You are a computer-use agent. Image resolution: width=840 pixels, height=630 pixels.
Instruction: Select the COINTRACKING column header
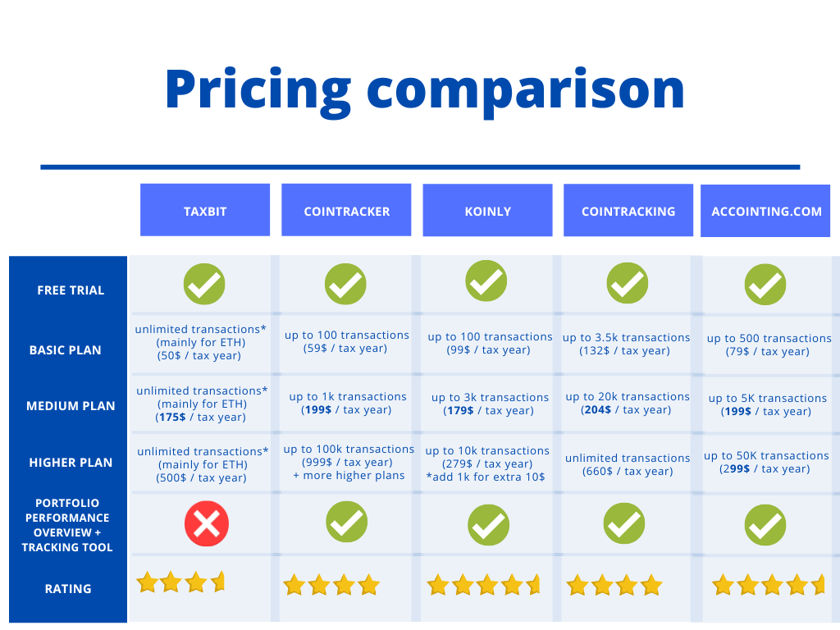tap(628, 210)
